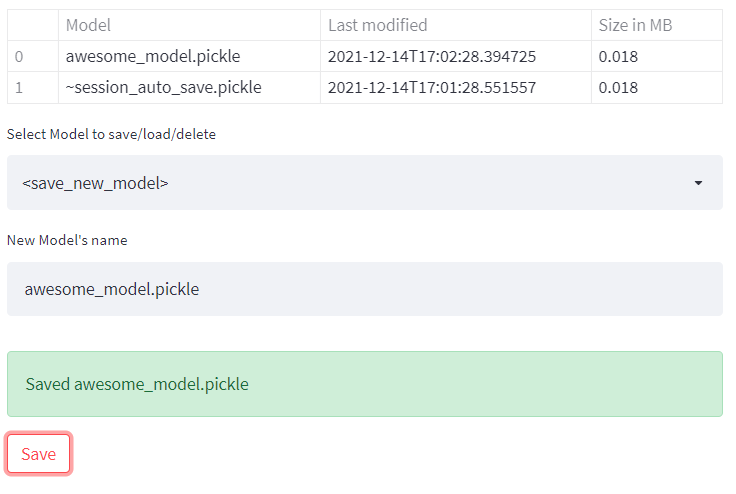Select the ~session_auto_save.pickle table cell
Viewport: 736px width, 494px height.
tap(163, 87)
